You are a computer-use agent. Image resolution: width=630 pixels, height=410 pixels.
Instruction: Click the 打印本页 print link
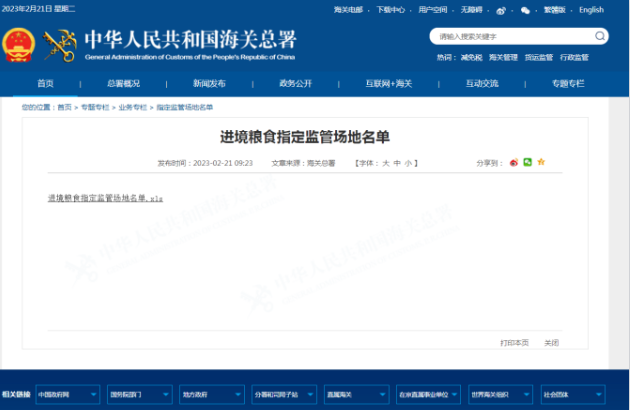(514, 343)
